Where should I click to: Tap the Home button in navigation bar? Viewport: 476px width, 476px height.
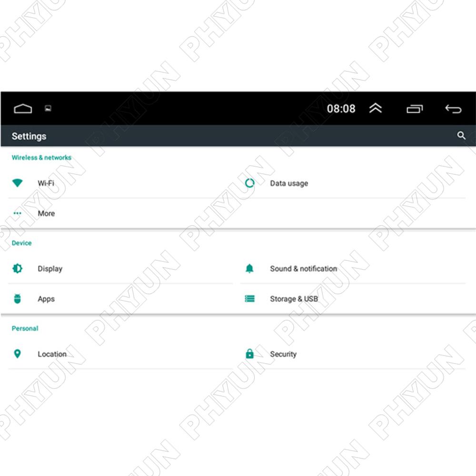tap(23, 109)
